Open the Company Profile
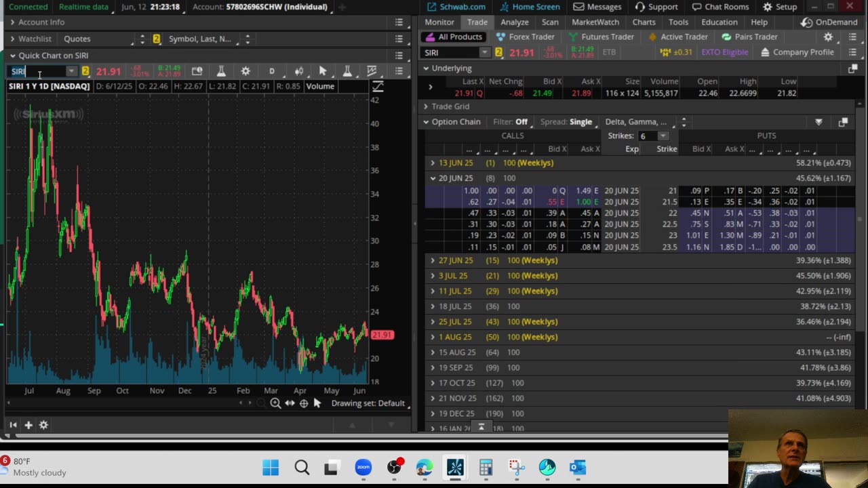The width and height of the screenshot is (868, 488). pyautogui.click(x=797, y=52)
